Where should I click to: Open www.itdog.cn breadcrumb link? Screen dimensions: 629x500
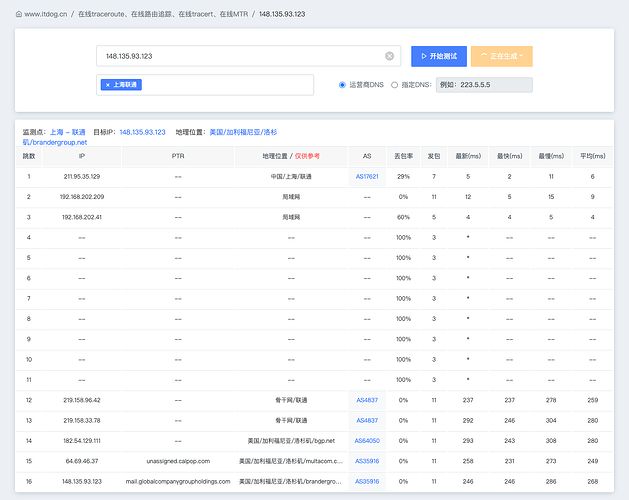[x=45, y=14]
